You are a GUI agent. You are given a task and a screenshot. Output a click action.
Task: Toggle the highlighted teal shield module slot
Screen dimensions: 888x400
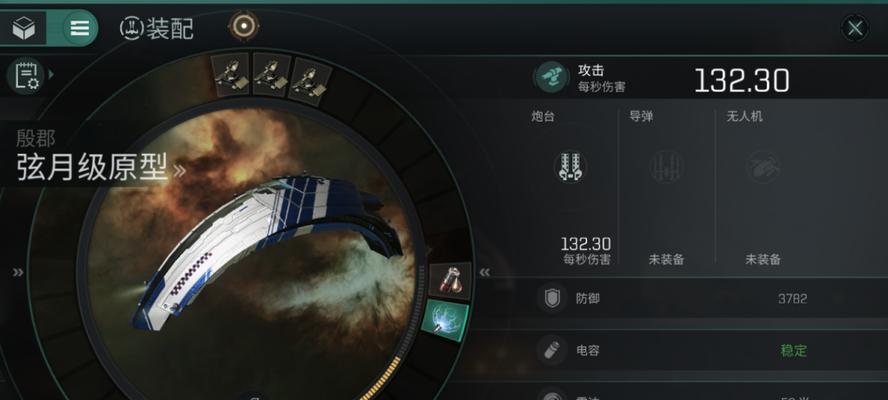pyautogui.click(x=445, y=322)
